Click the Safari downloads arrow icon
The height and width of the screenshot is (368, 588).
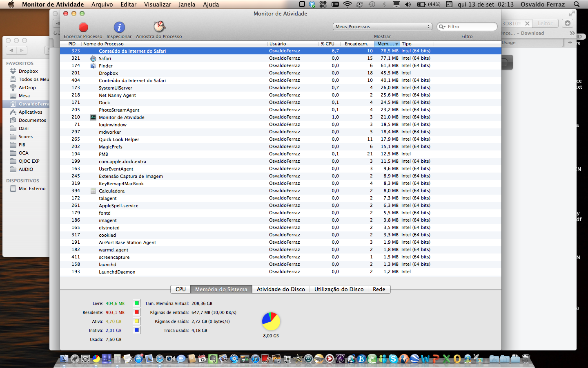click(568, 23)
